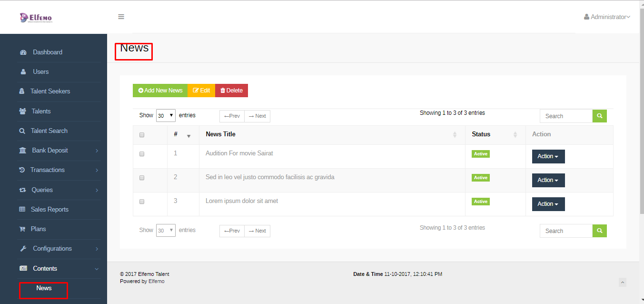Expand the Transactions submenu chevron
Screen dimensions: 644x304
pyautogui.click(x=97, y=170)
